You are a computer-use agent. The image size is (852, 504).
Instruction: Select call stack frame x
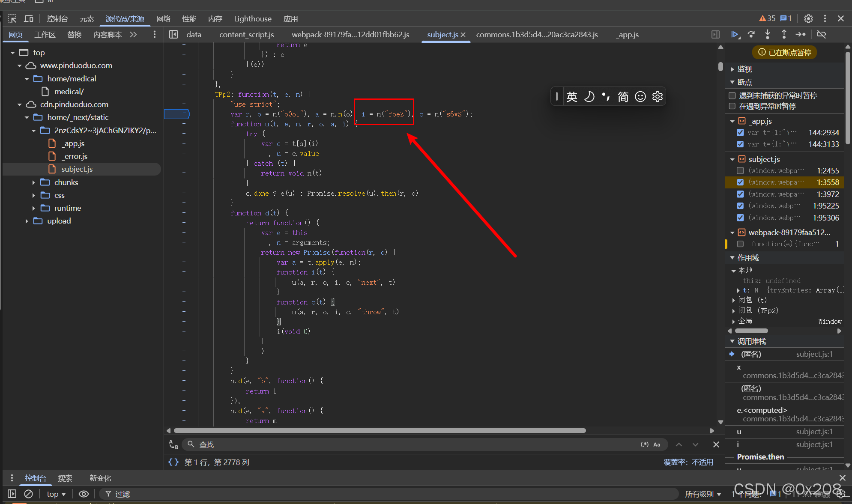(784, 371)
